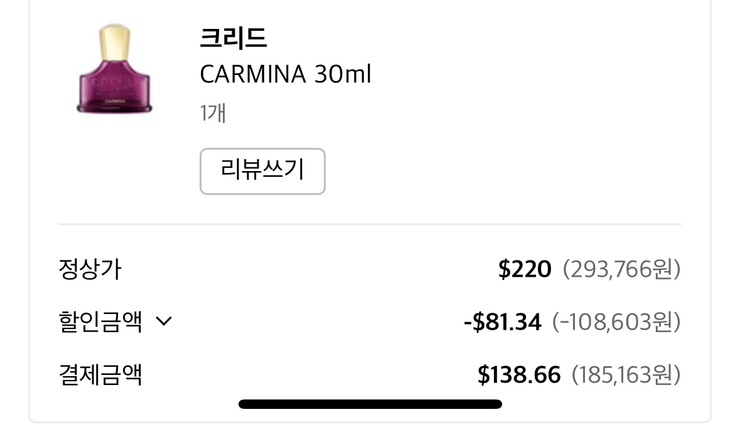Tap the 185,163원 final price in won
The width and height of the screenshot is (740, 424).
click(x=626, y=375)
